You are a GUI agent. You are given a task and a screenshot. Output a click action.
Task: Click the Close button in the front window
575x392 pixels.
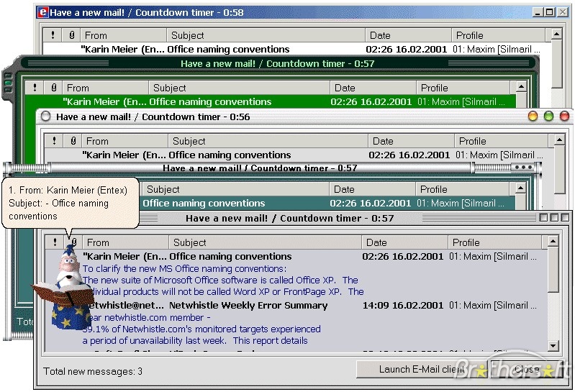(x=527, y=369)
